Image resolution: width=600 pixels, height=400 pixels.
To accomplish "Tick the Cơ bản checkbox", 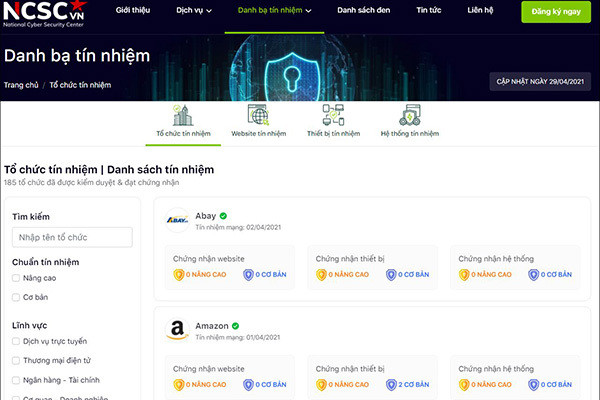I will pyautogui.click(x=16, y=297).
